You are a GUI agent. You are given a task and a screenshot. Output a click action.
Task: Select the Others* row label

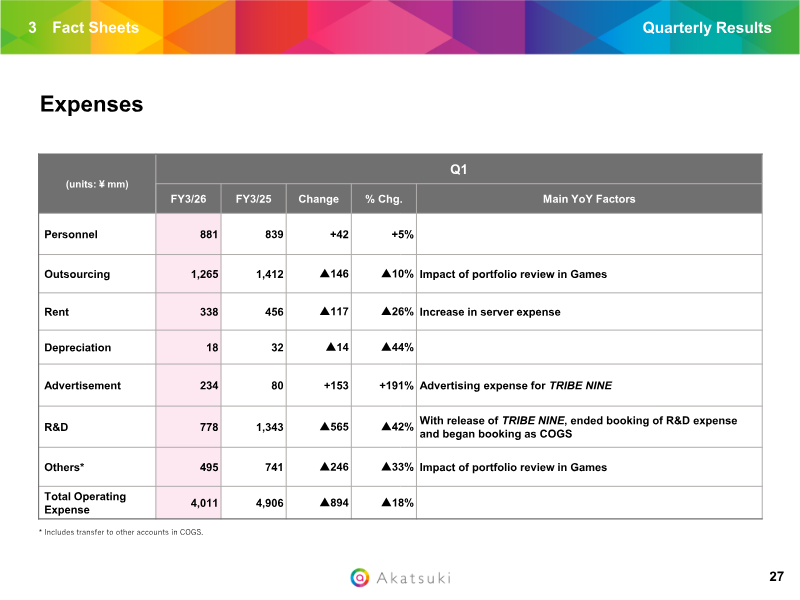click(x=64, y=467)
